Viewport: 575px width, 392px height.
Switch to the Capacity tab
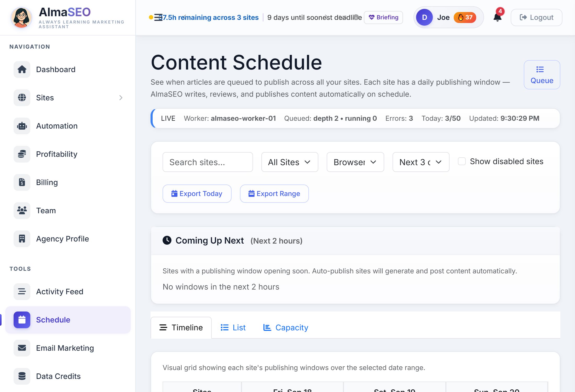tap(285, 328)
